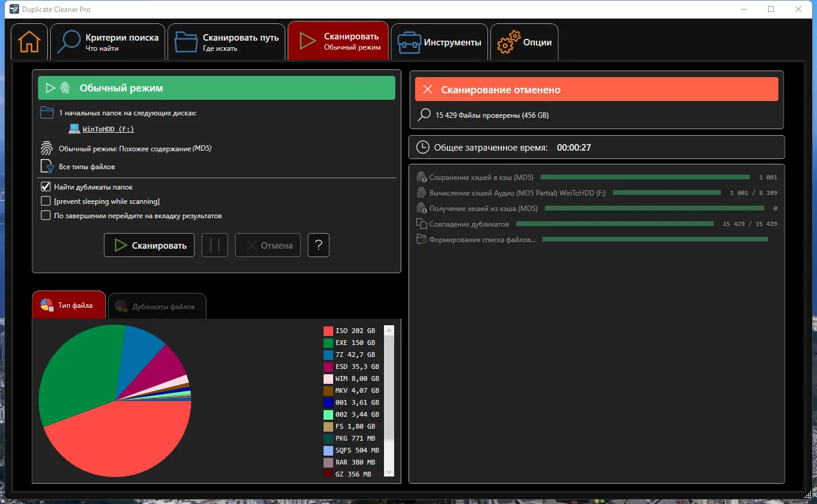Click the laptop drive icon beside WinToHDD
Viewport: 817px width, 504px height.
coord(74,129)
